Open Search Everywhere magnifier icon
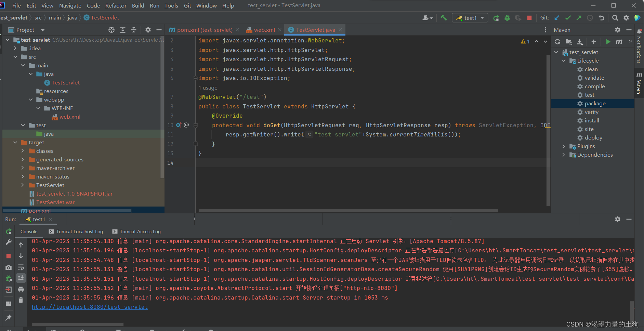 coord(615,18)
